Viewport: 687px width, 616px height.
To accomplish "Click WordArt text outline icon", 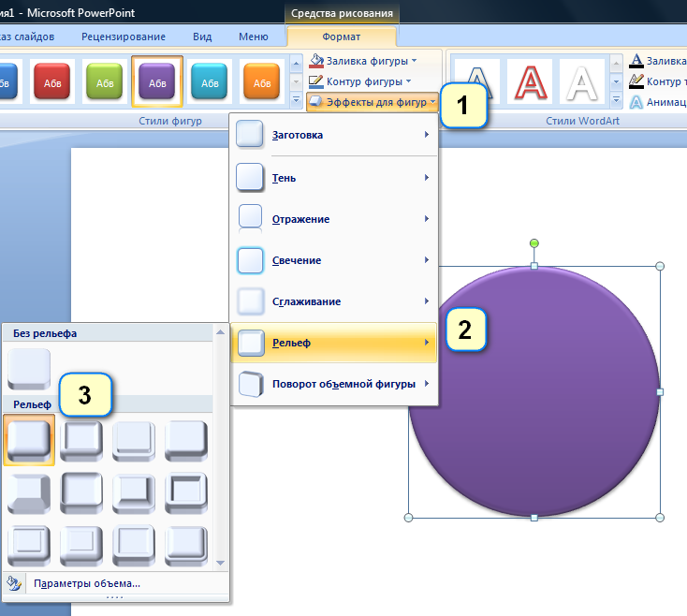I will (636, 81).
